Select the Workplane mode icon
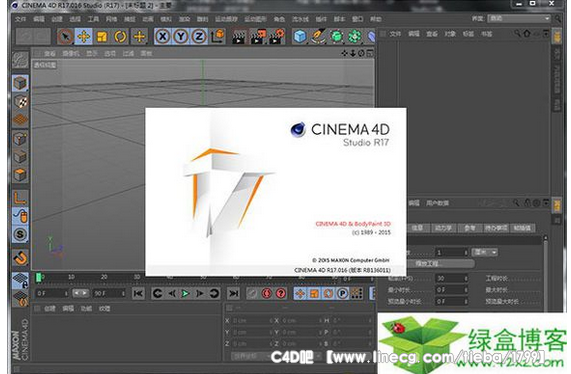Image resolution: width=571 pixels, height=374 pixels. point(20,120)
